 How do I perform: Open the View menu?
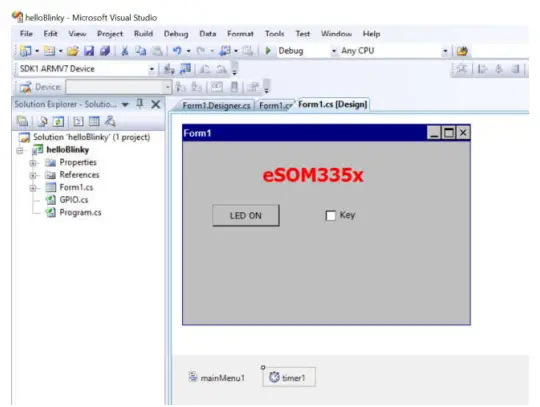click(x=77, y=34)
